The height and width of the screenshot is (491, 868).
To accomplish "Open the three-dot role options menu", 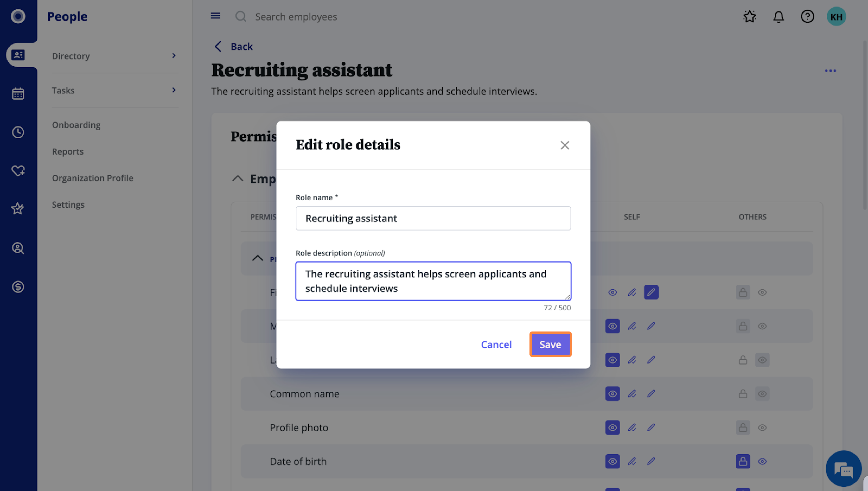I will pyautogui.click(x=830, y=71).
